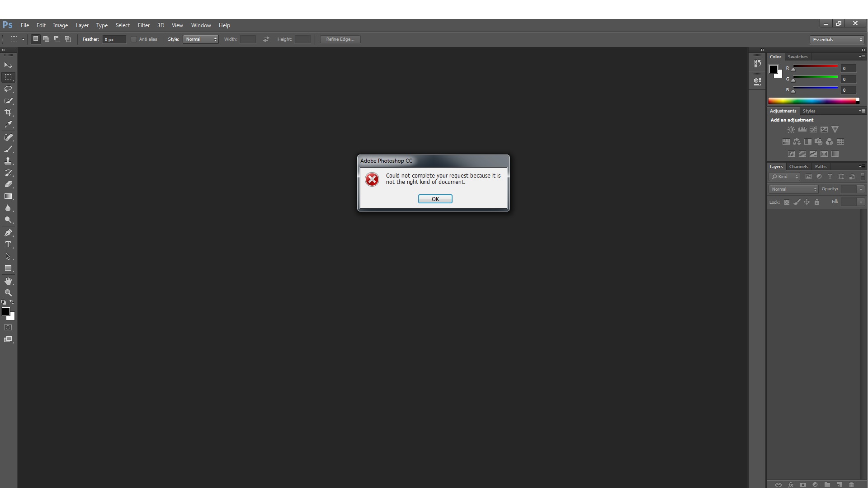
Task: Toggle lock transparent pixels
Action: pos(787,202)
